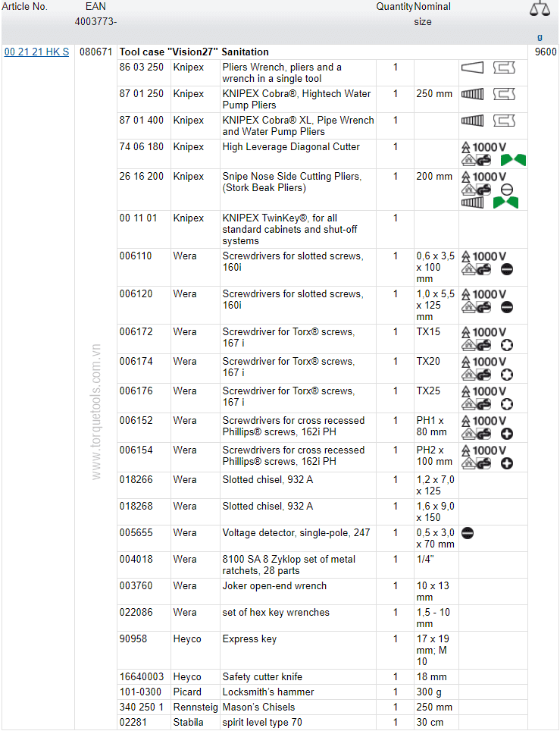Select article number 16640003
Screen dimensions: 560x731
141,677
